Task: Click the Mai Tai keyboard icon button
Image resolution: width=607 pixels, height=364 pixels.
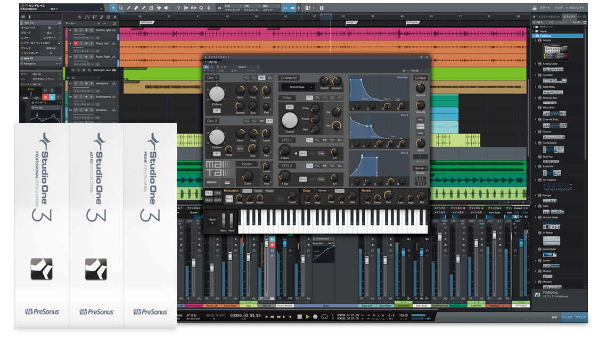Action: [x=227, y=182]
